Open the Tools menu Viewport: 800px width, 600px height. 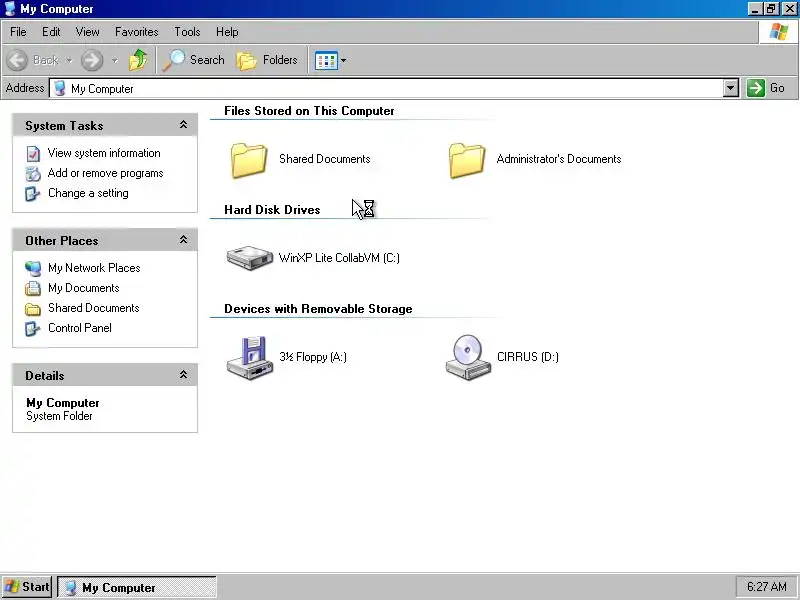[187, 32]
